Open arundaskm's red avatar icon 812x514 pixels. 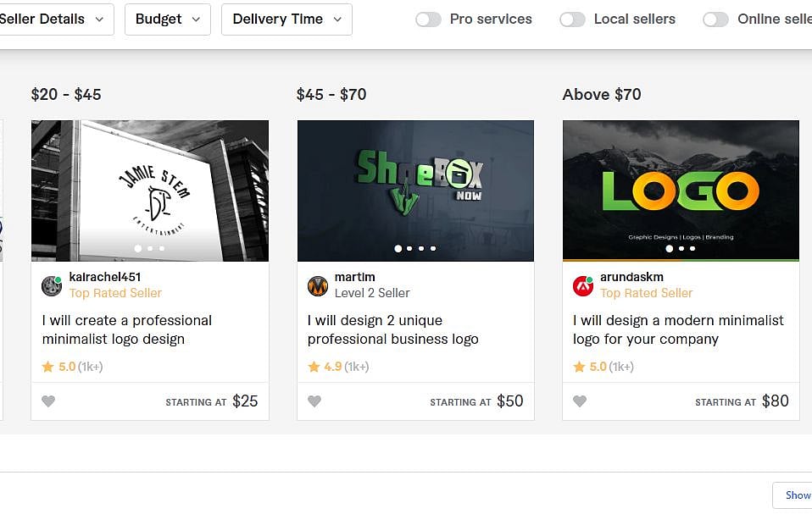coord(583,285)
